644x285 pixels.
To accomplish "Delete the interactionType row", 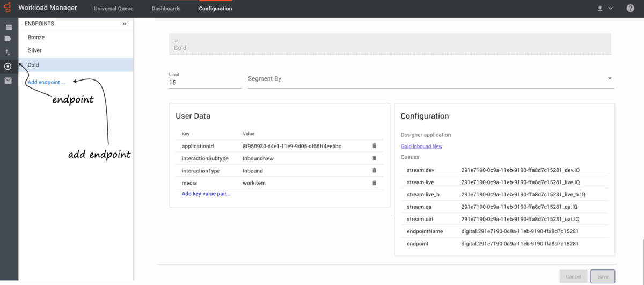I will click(x=374, y=171).
